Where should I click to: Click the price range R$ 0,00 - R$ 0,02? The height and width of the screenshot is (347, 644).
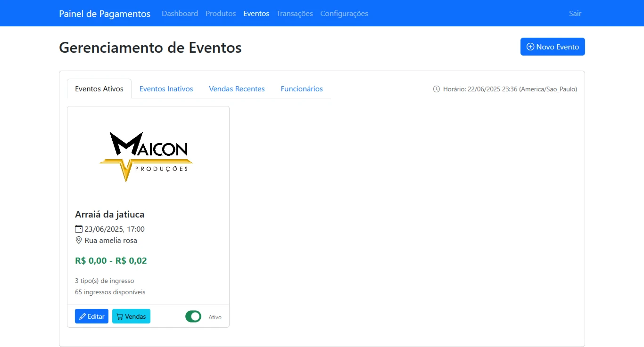point(111,260)
